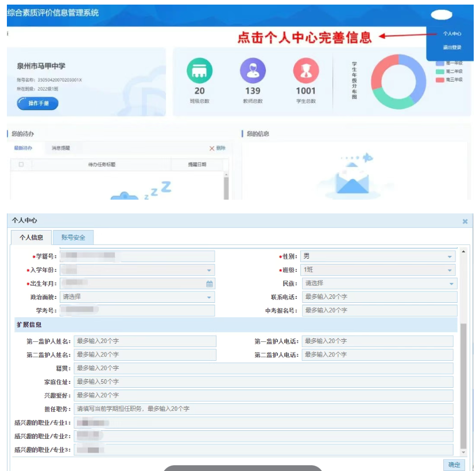
Task: Switch to the 账号安全 tab
Action: click(73, 238)
